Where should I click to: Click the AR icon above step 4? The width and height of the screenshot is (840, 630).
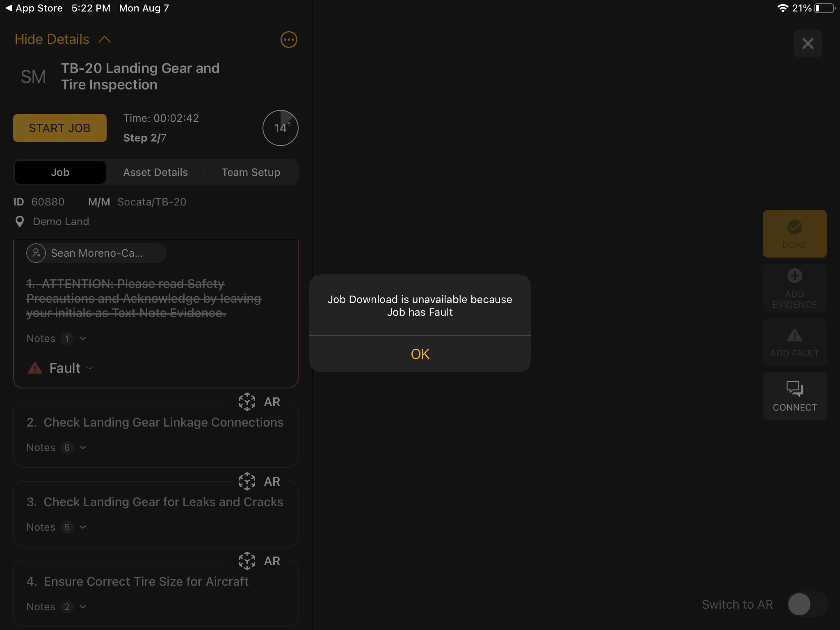pos(247,561)
